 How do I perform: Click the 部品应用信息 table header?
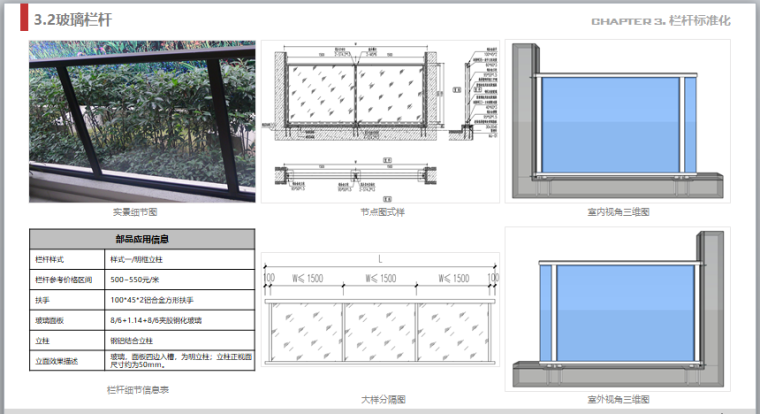pos(143,238)
